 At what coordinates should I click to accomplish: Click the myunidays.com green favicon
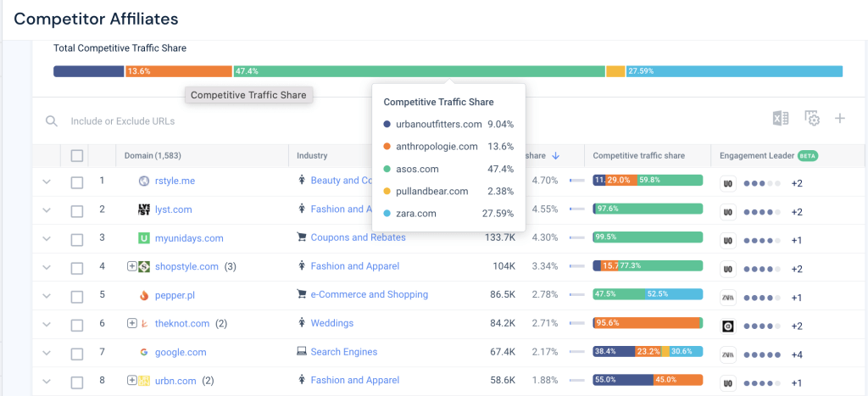click(144, 238)
